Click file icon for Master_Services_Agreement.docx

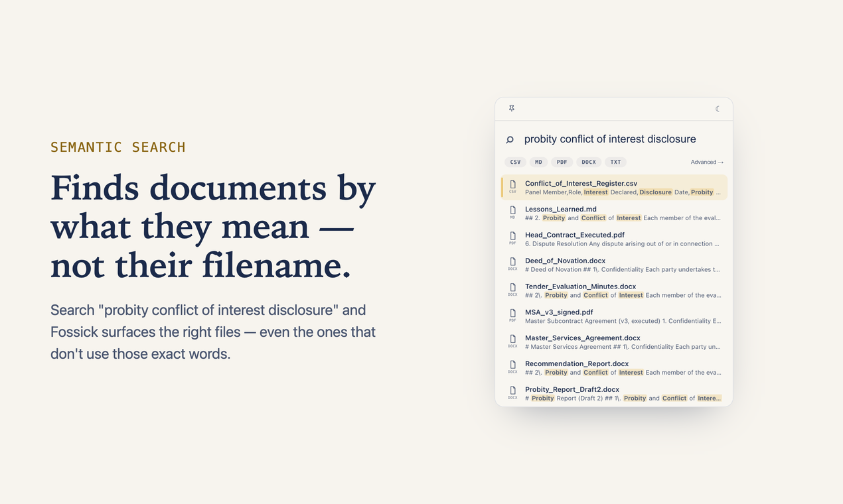[512, 340]
